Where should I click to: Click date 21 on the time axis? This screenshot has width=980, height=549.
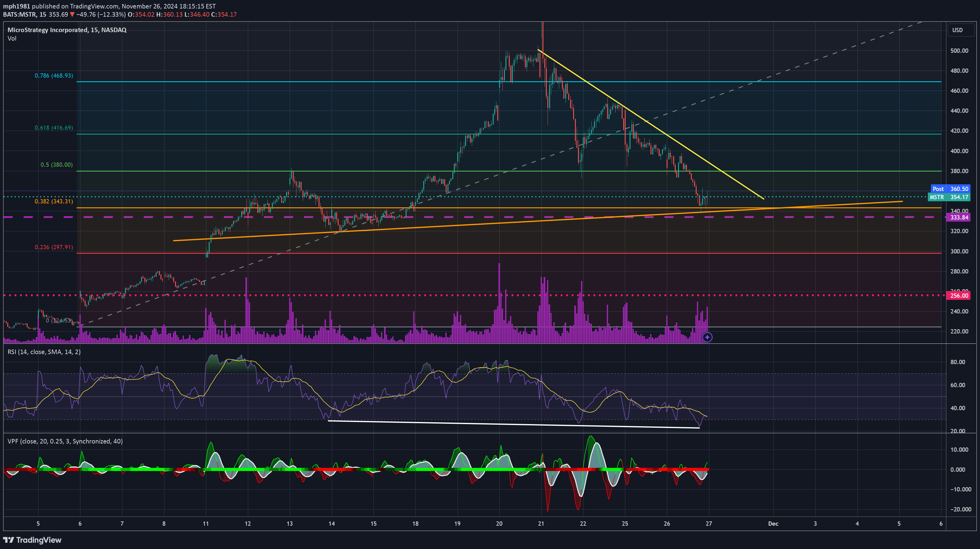tap(541, 524)
